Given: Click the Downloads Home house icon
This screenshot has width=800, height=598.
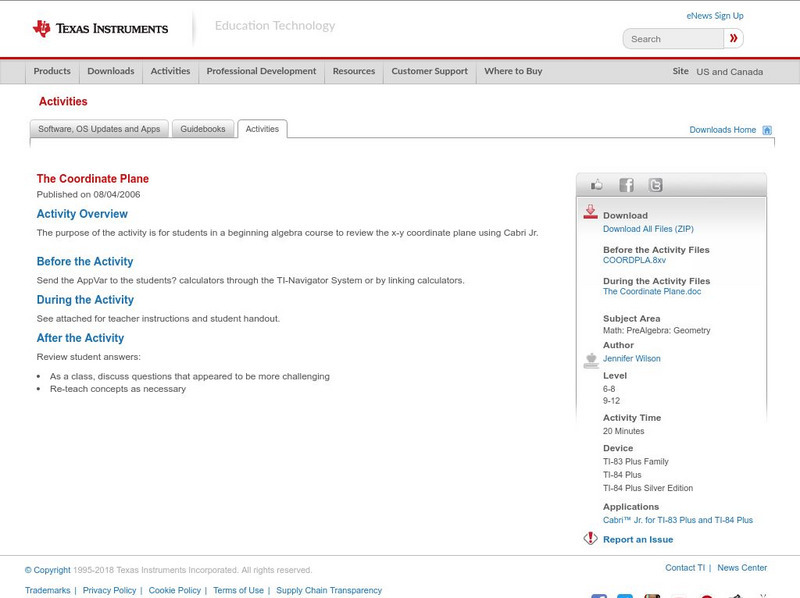Looking at the screenshot, I should [x=767, y=130].
